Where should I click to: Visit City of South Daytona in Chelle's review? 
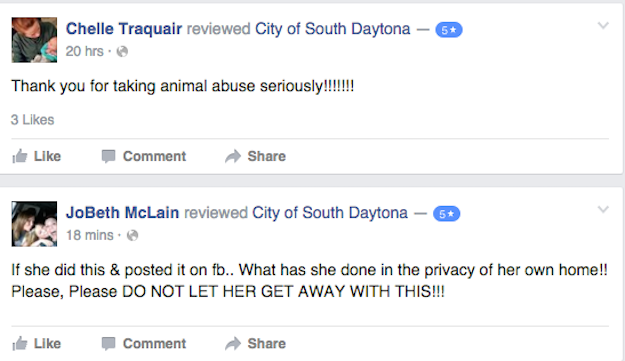pos(333,29)
